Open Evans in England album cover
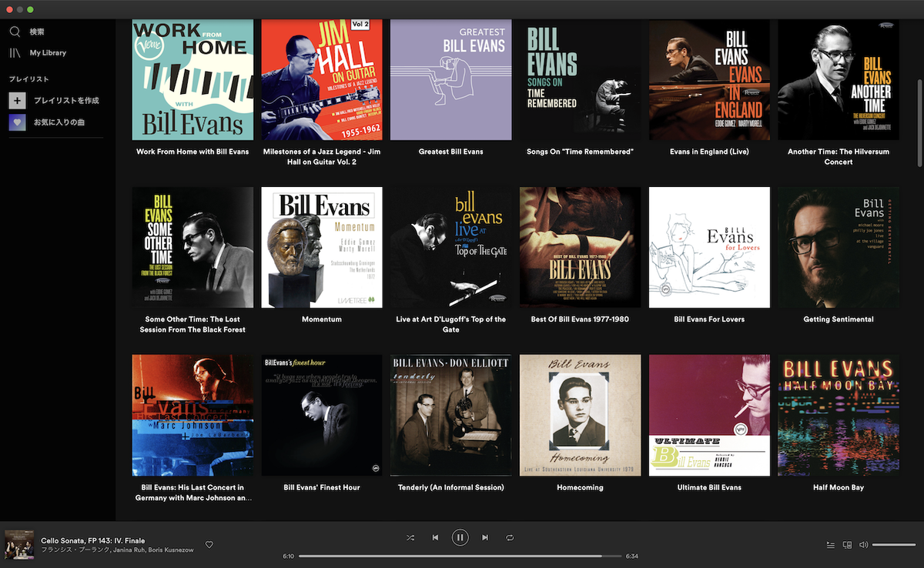Image resolution: width=924 pixels, height=568 pixels. (709, 79)
